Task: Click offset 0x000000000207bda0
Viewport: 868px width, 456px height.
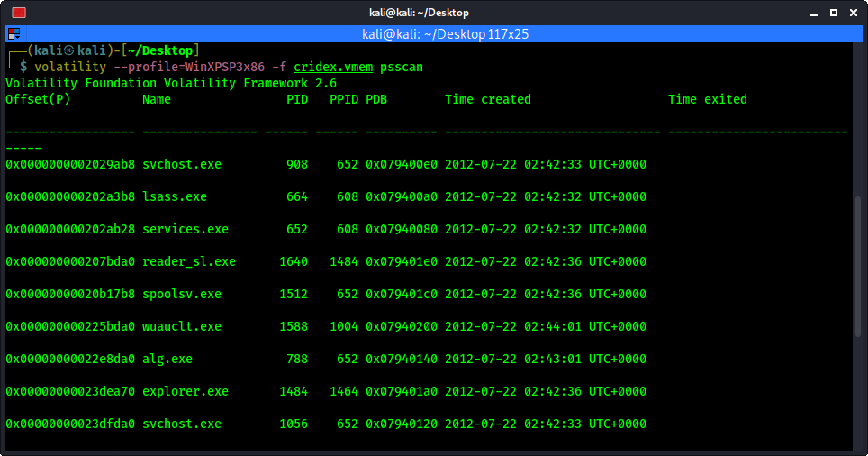Action: 70,261
